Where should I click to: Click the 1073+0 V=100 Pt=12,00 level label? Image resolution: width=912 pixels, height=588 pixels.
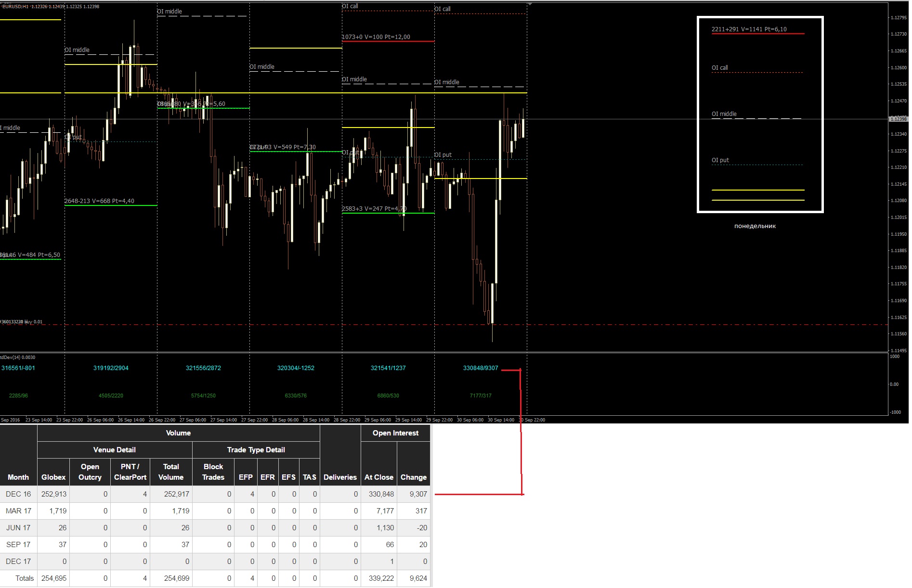click(376, 37)
